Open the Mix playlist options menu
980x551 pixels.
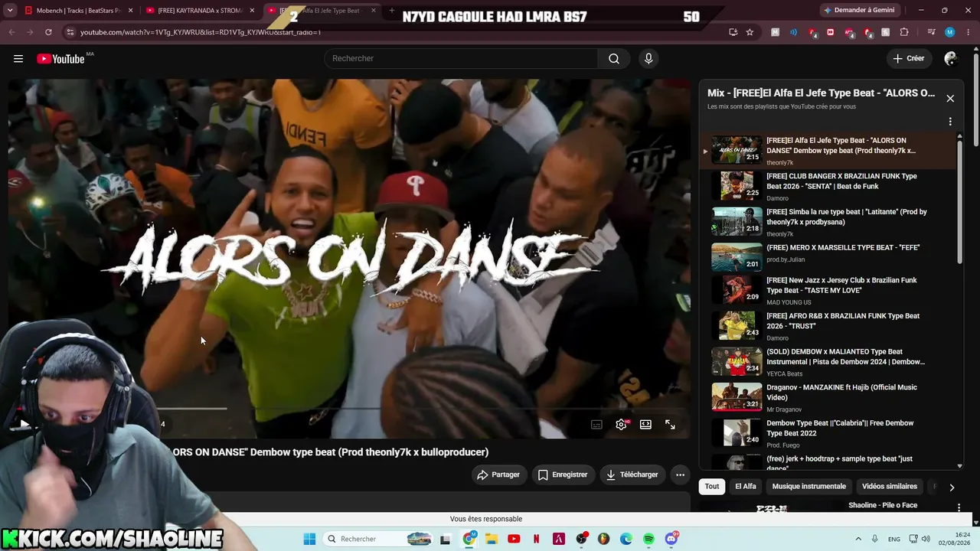(x=950, y=122)
